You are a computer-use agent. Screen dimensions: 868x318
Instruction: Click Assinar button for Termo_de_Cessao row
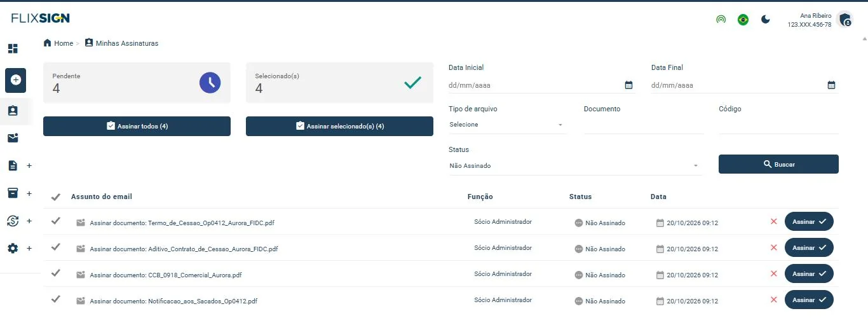click(x=809, y=221)
